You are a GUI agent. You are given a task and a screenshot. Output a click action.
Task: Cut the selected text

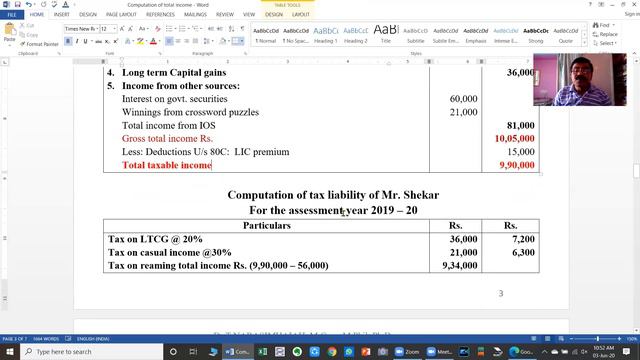(x=27, y=25)
